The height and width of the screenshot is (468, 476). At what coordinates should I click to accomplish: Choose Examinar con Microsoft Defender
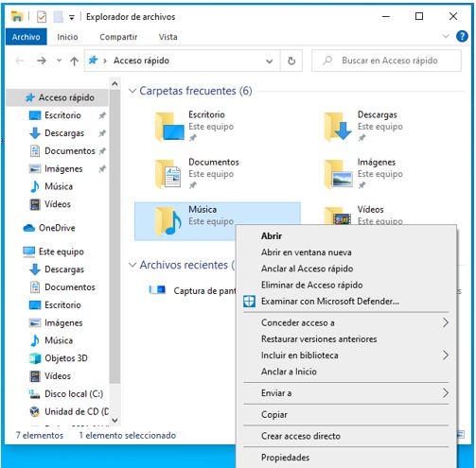(346, 302)
